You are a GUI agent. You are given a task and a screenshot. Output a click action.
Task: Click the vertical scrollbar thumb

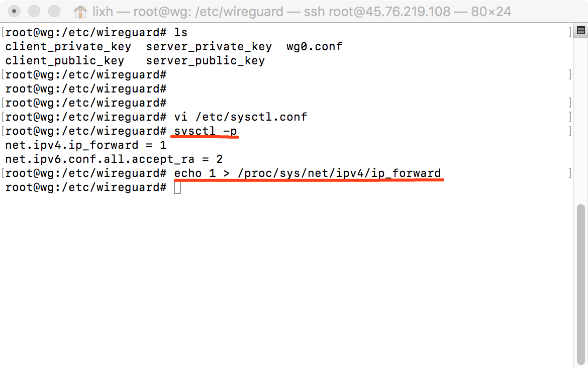pos(581,284)
